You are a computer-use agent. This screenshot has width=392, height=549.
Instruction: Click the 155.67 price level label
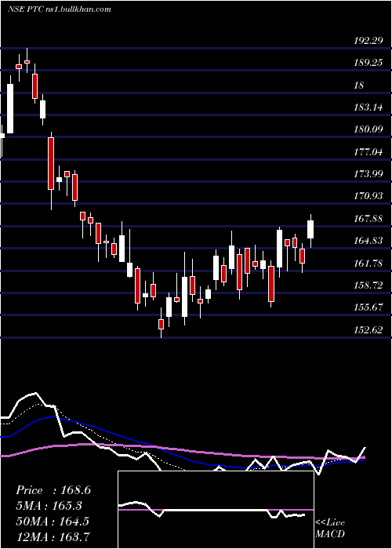pyautogui.click(x=368, y=307)
